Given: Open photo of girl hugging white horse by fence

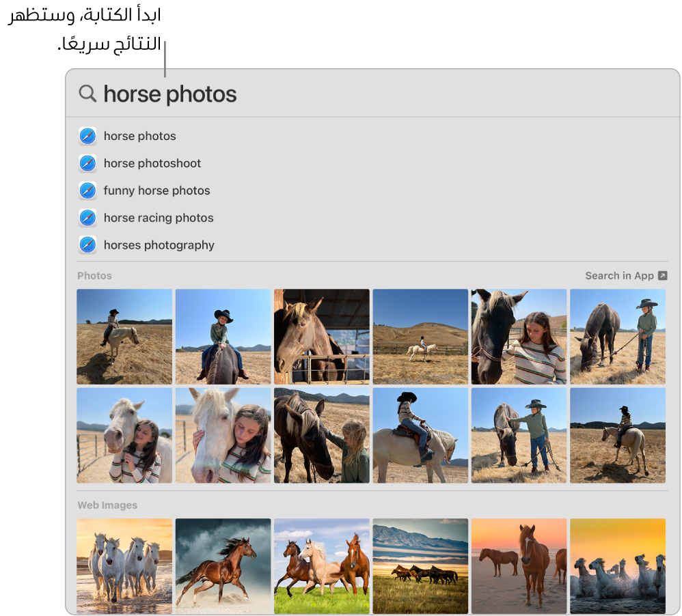Looking at the screenshot, I should pyautogui.click(x=124, y=436).
